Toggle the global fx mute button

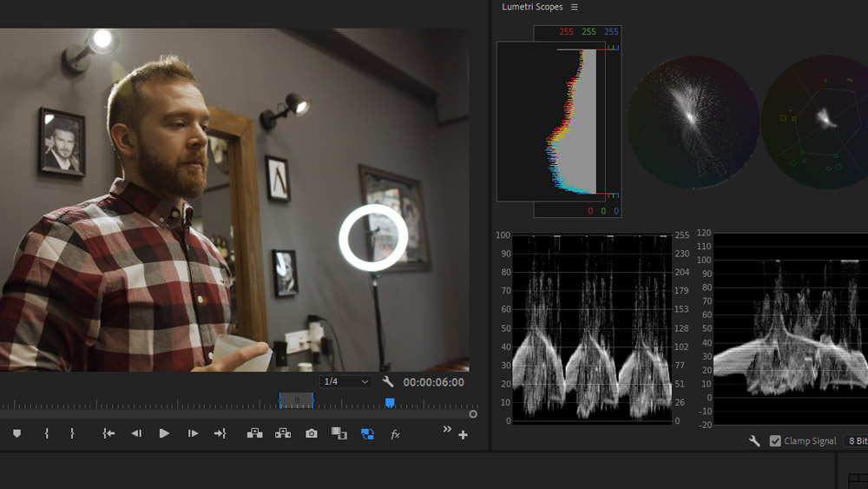click(x=395, y=433)
